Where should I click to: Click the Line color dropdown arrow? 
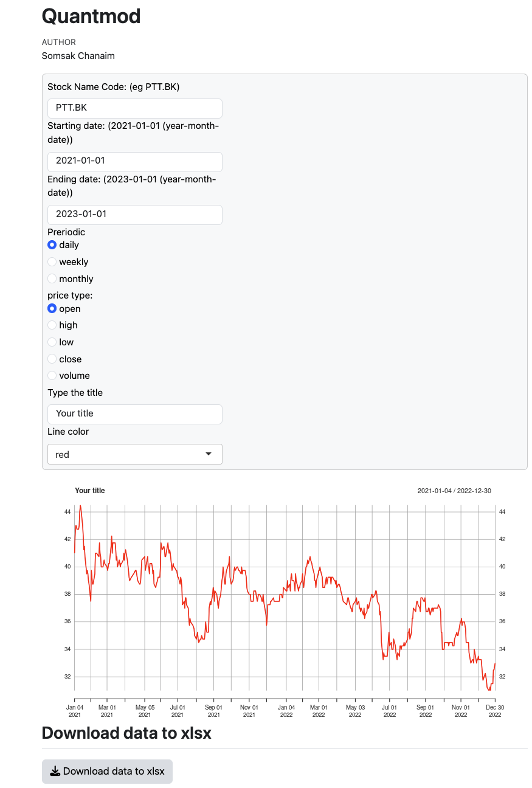pos(209,454)
